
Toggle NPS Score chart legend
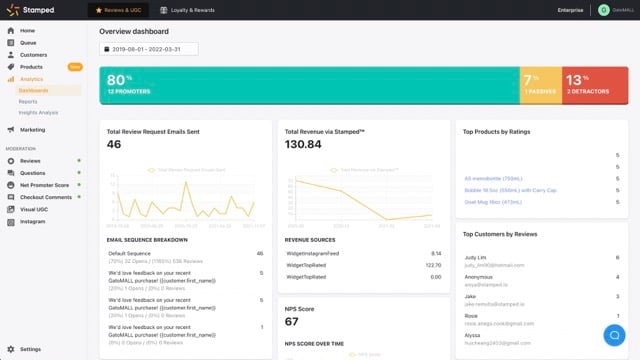coord(364,354)
